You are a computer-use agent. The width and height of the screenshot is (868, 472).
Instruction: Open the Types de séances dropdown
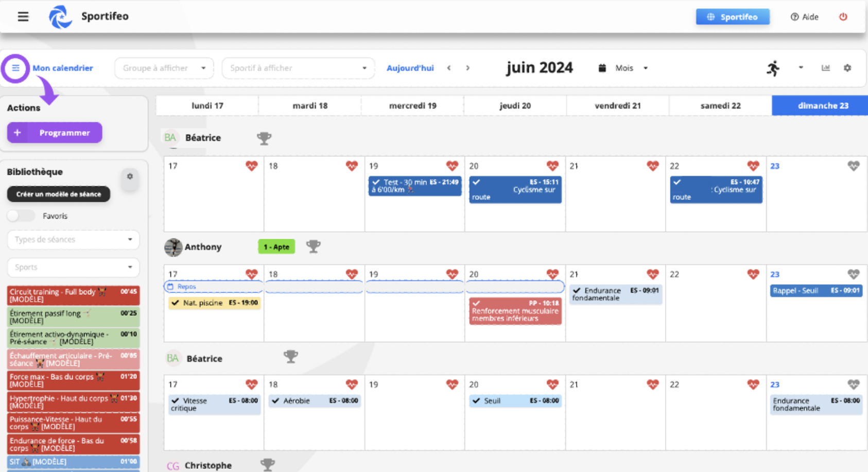(73, 240)
